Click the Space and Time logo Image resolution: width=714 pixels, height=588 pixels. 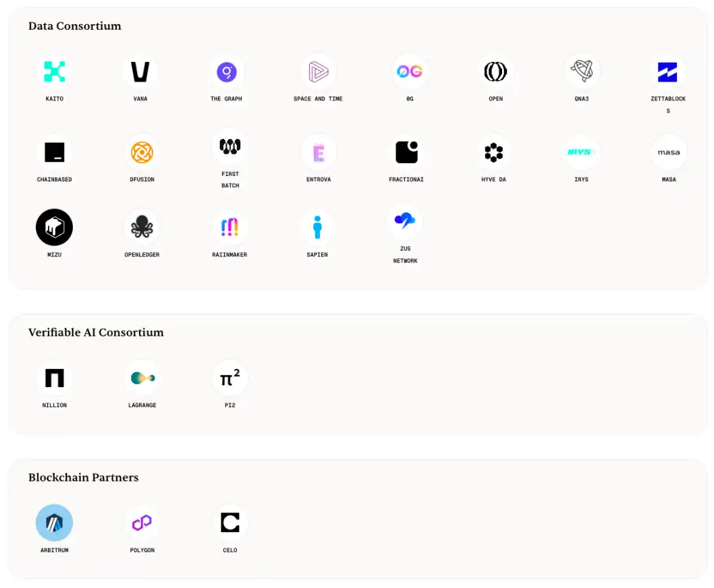tap(318, 71)
